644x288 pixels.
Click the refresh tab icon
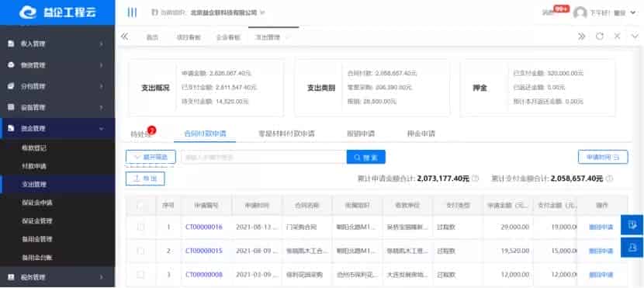click(x=600, y=36)
